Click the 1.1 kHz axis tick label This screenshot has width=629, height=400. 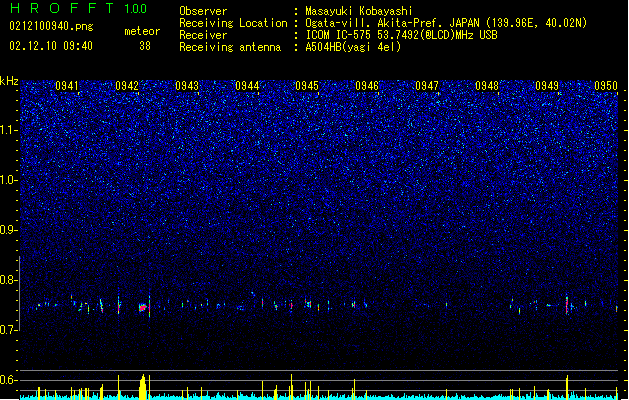[8, 130]
